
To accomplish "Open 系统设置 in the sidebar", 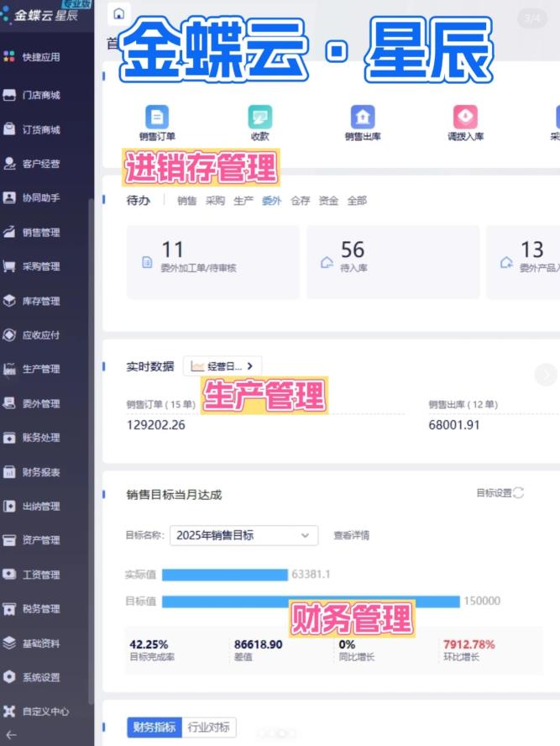I will click(x=40, y=677).
